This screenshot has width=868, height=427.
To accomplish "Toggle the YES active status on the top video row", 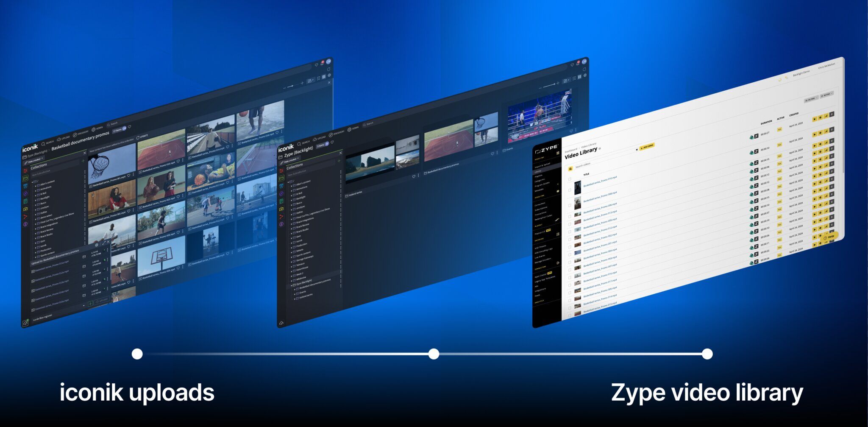I will (x=780, y=129).
